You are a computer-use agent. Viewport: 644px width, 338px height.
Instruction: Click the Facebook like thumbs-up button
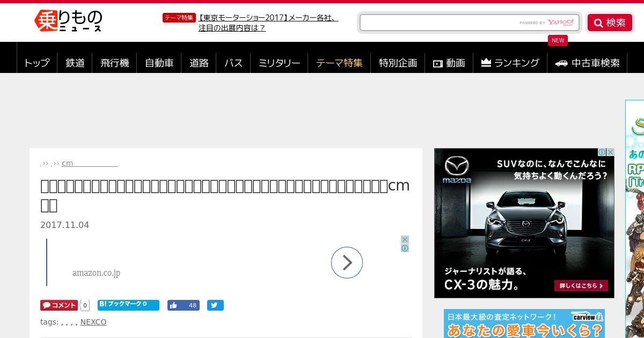[183, 305]
